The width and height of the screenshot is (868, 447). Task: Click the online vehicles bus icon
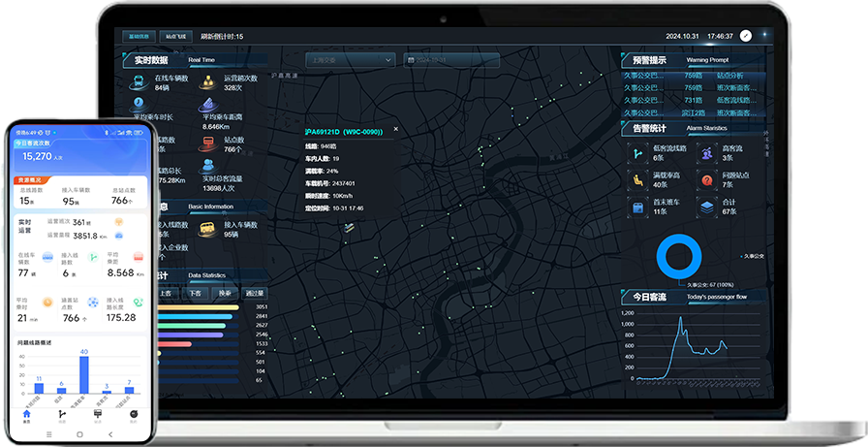coord(139,81)
